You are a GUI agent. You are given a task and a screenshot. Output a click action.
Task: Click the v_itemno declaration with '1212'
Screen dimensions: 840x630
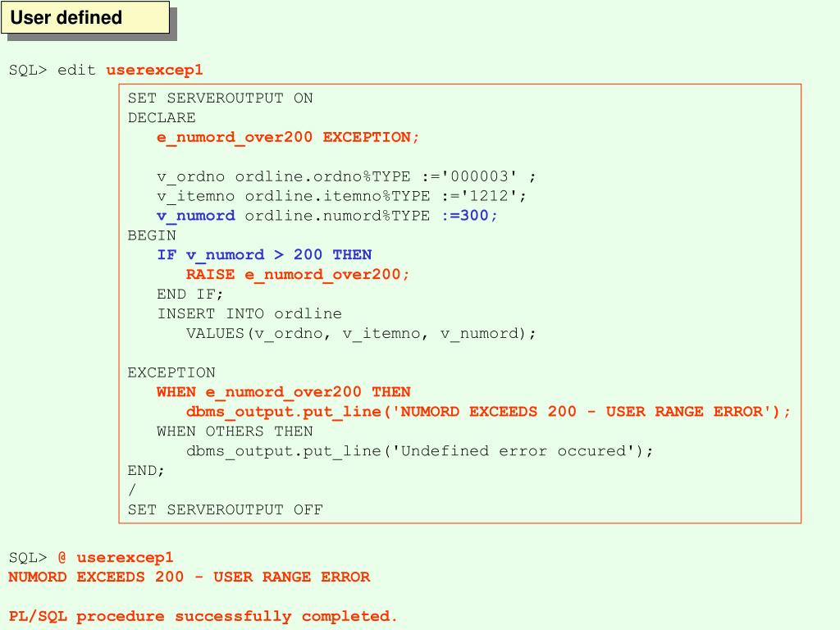coord(341,197)
